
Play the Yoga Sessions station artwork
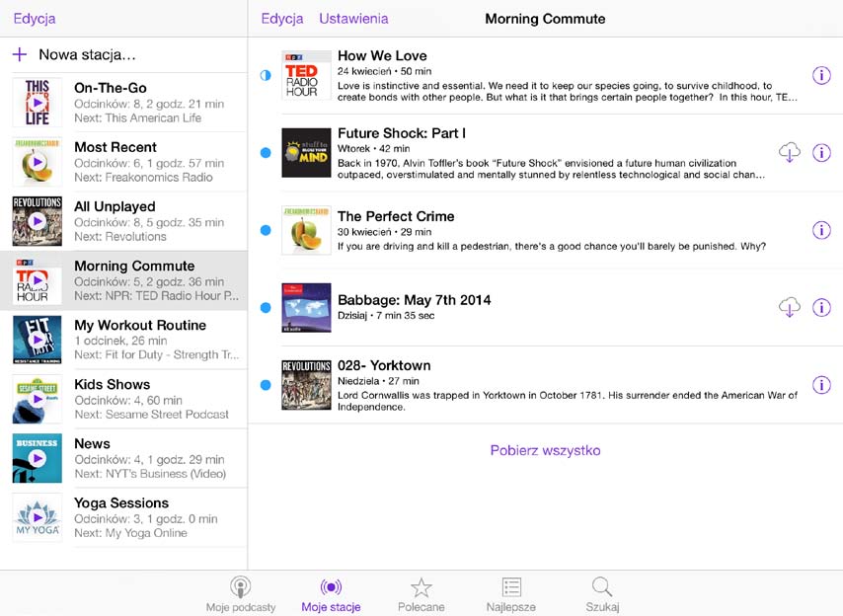pyautogui.click(x=38, y=517)
